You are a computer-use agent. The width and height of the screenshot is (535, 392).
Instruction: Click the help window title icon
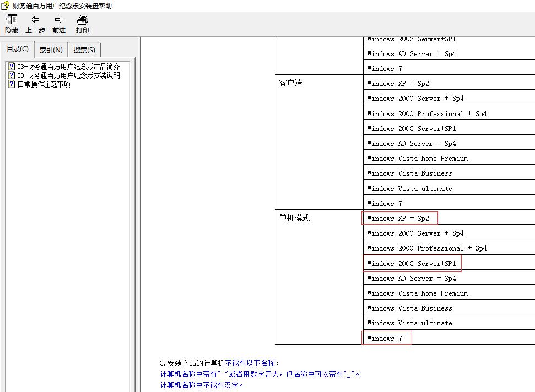[x=5, y=6]
